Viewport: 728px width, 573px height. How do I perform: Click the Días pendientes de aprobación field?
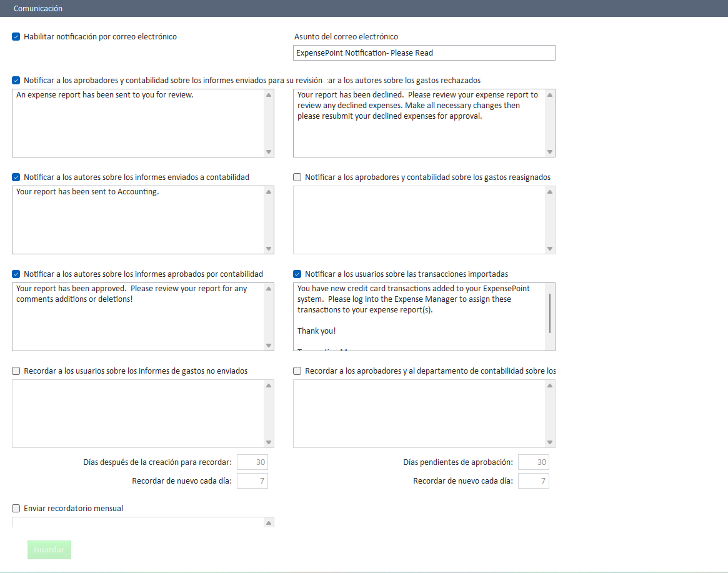(534, 462)
